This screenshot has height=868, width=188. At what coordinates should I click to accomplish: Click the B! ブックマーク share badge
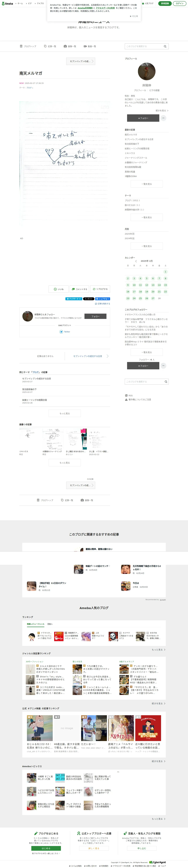tap(73, 299)
